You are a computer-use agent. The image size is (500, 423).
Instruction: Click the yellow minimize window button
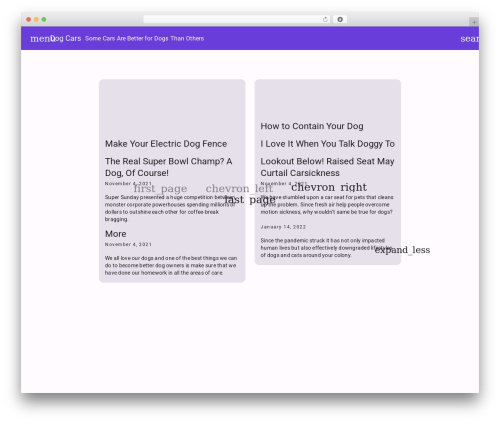pyautogui.click(x=36, y=20)
